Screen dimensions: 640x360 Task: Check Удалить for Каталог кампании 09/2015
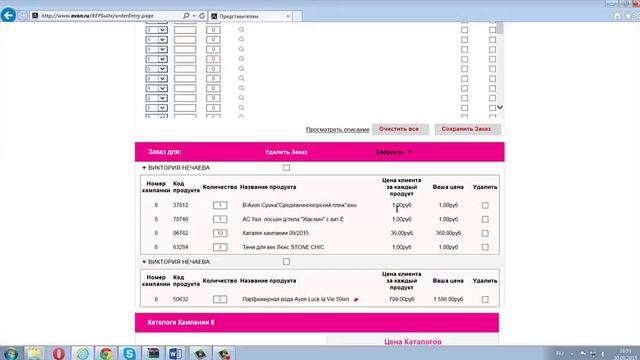point(485,233)
